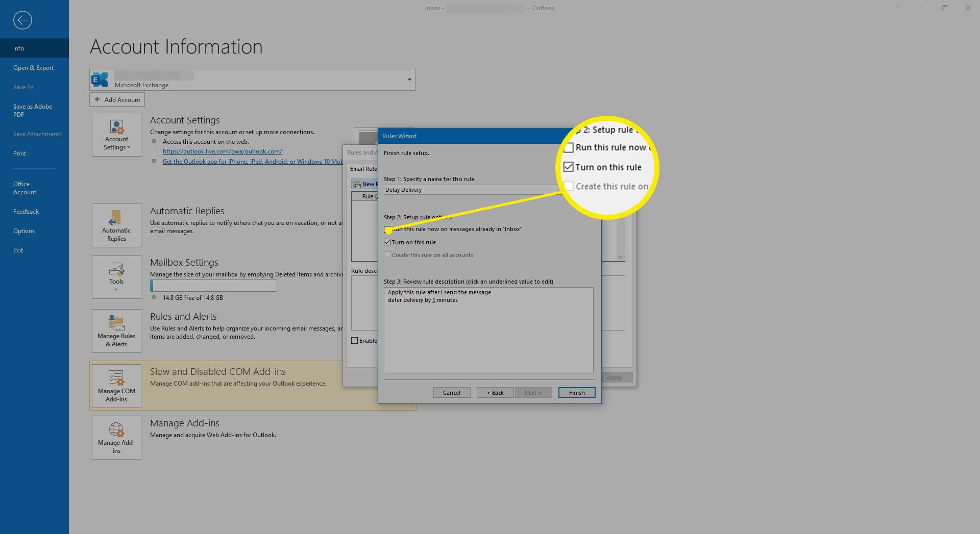Open mailbox Tools button
The width and height of the screenshot is (980, 534).
click(116, 277)
